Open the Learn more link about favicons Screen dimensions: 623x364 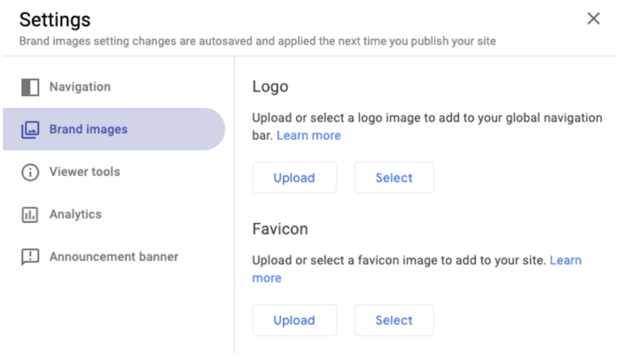coord(566,260)
